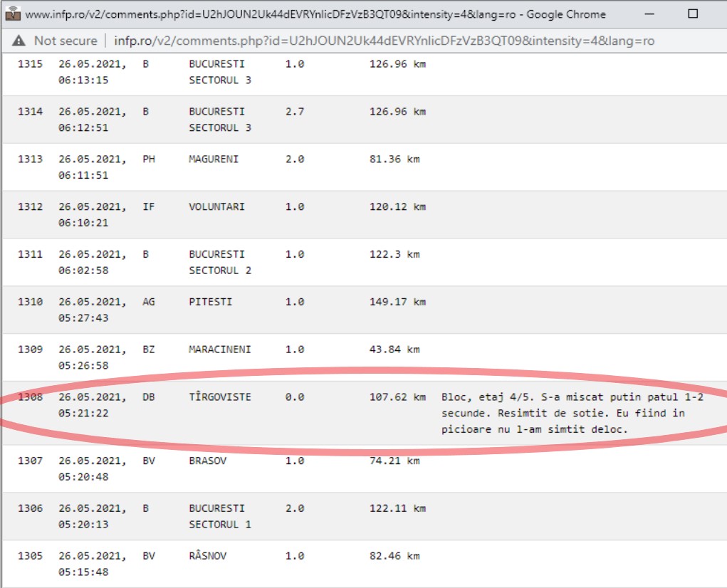Click the TÎRGOVISTE locality cell
This screenshot has width=727, height=588.
[219, 397]
